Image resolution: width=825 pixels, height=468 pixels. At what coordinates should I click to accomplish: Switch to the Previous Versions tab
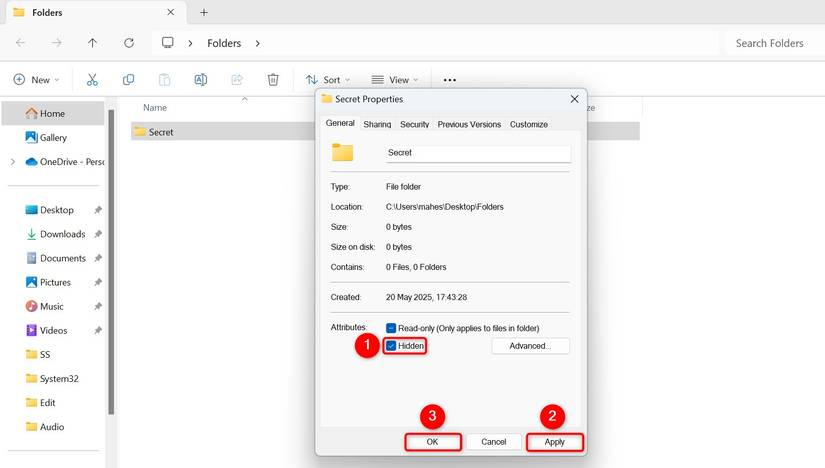(x=469, y=124)
